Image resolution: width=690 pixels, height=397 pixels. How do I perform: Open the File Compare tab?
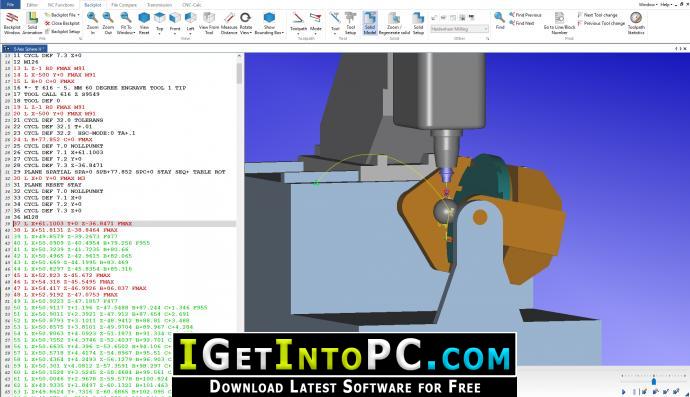tap(124, 5)
